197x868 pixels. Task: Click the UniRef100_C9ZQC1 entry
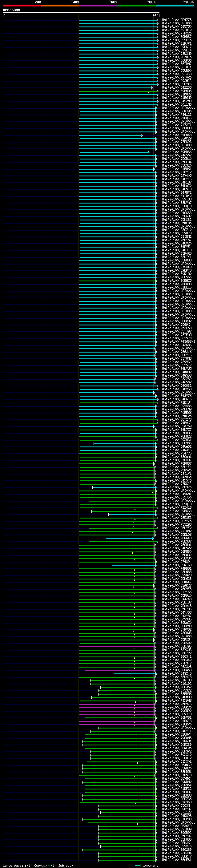[x=177, y=440]
